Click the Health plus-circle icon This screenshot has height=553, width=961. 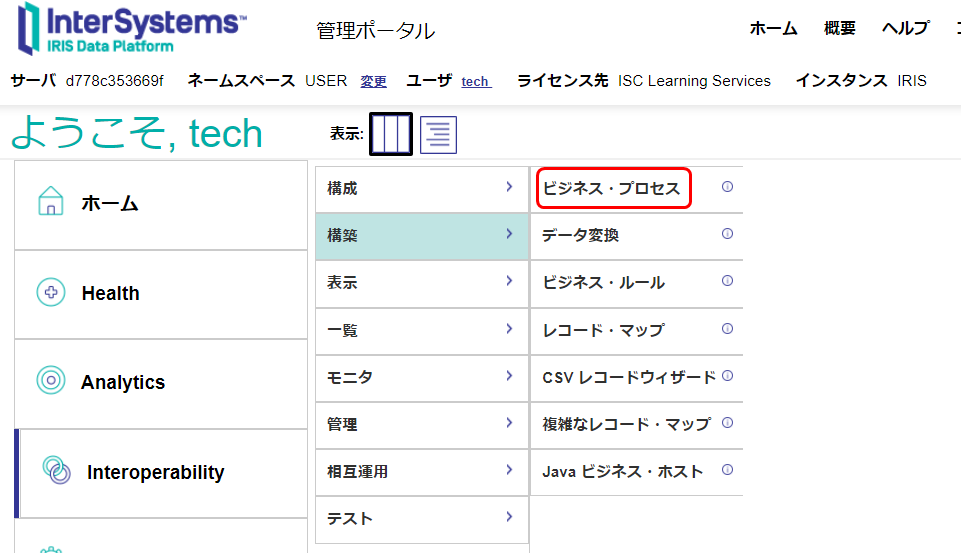50,293
